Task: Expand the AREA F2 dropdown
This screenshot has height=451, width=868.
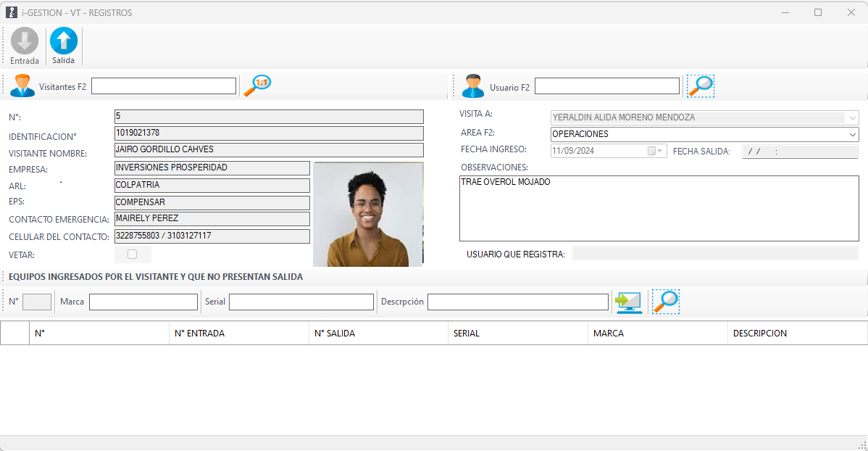Action: coord(851,134)
